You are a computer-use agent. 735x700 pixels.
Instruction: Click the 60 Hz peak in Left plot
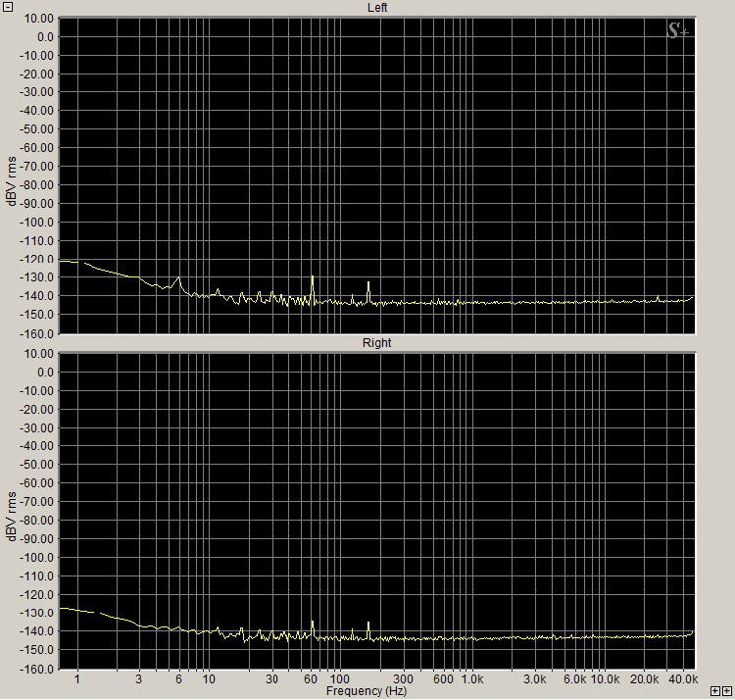click(313, 277)
